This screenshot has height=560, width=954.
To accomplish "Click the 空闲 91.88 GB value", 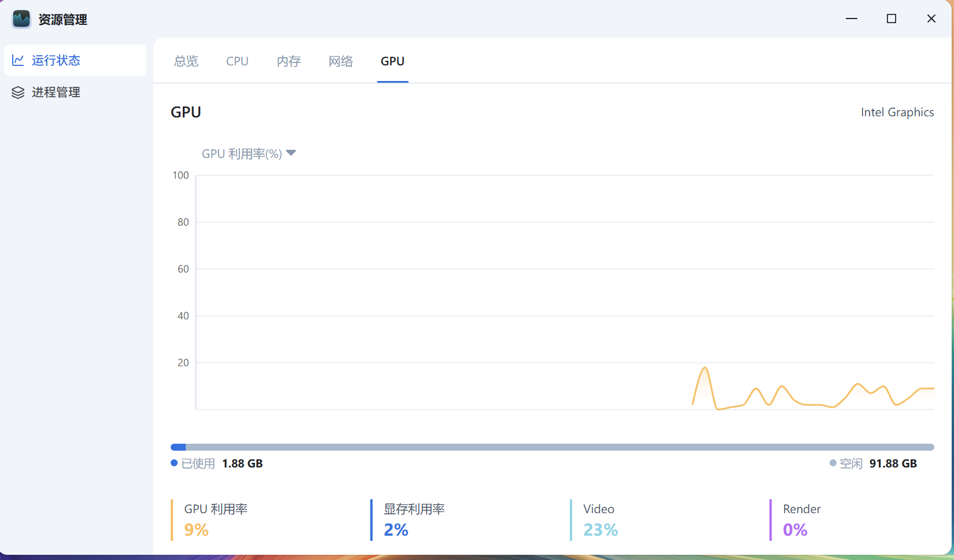I will [x=893, y=463].
